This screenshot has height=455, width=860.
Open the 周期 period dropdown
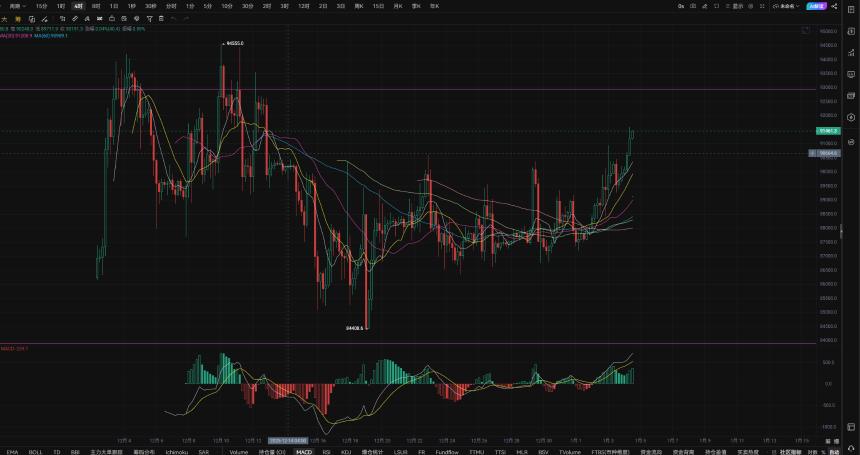click(x=17, y=6)
